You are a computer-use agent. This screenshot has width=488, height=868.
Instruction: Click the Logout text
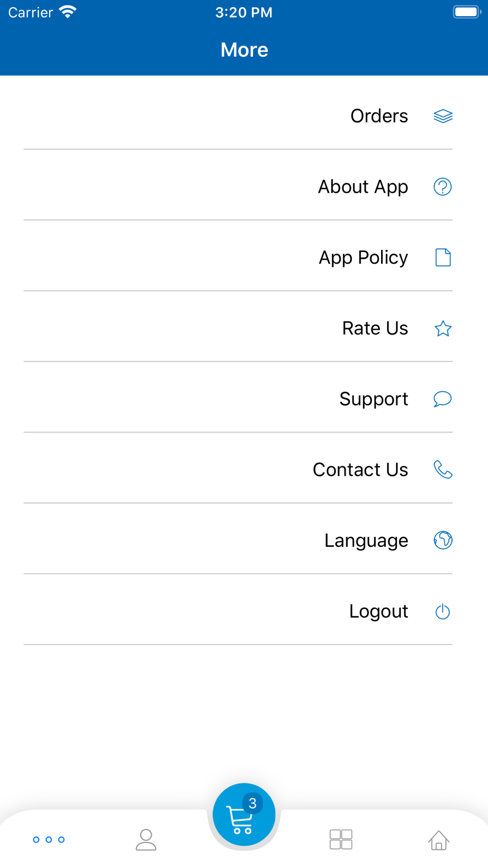[379, 611]
